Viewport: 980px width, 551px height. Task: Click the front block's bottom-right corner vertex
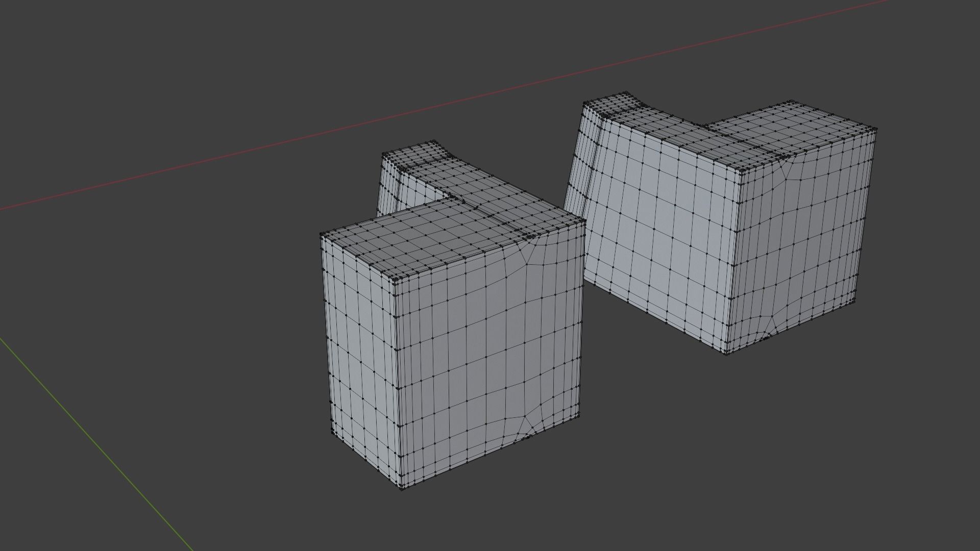[579, 415]
